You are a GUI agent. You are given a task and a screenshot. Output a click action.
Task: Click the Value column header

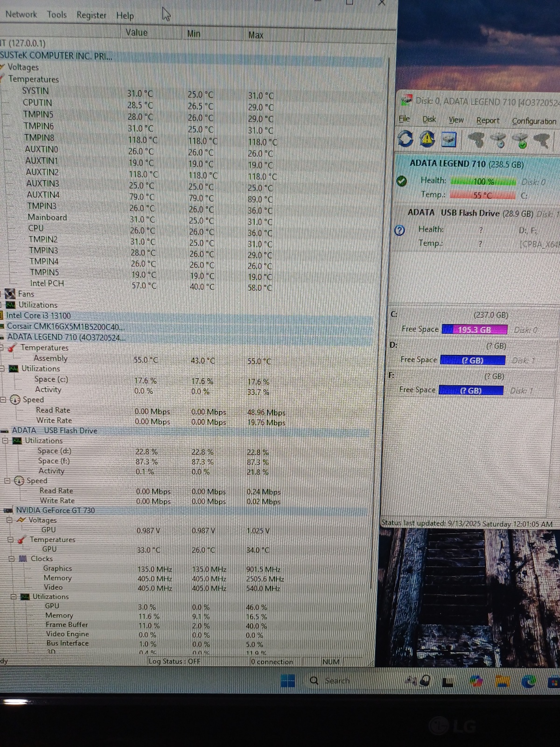coord(137,33)
